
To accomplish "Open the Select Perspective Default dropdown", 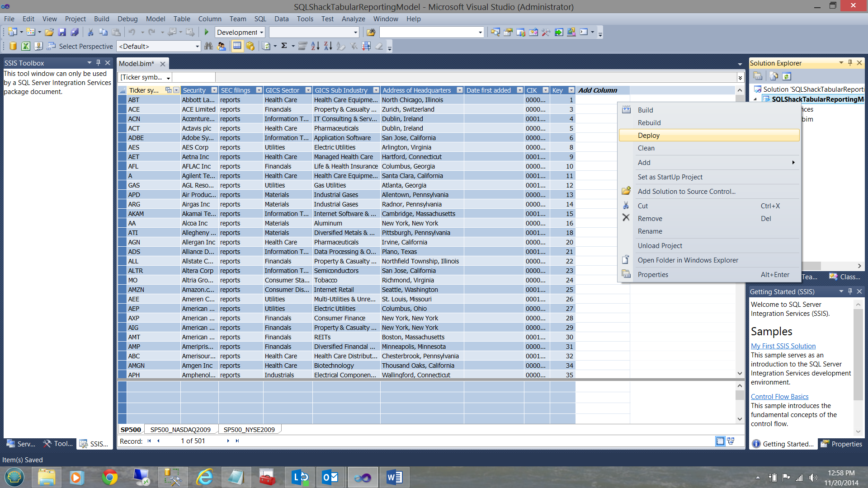I will coord(197,47).
